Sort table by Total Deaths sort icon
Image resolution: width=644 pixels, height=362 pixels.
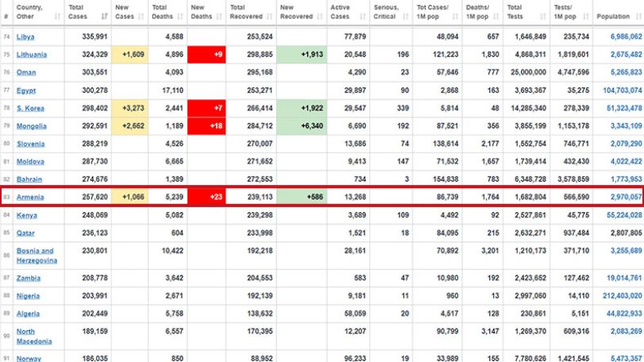[x=180, y=17]
